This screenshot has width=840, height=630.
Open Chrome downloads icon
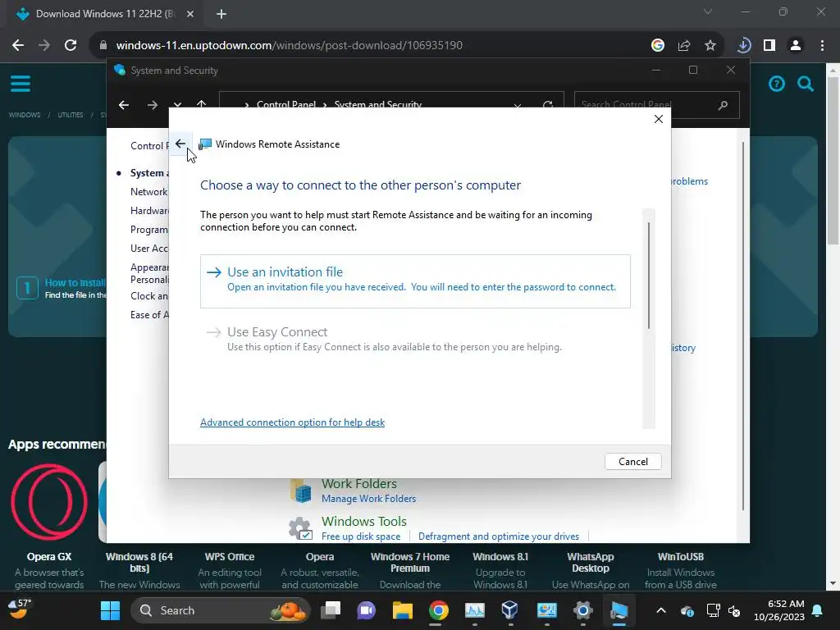[743, 45]
